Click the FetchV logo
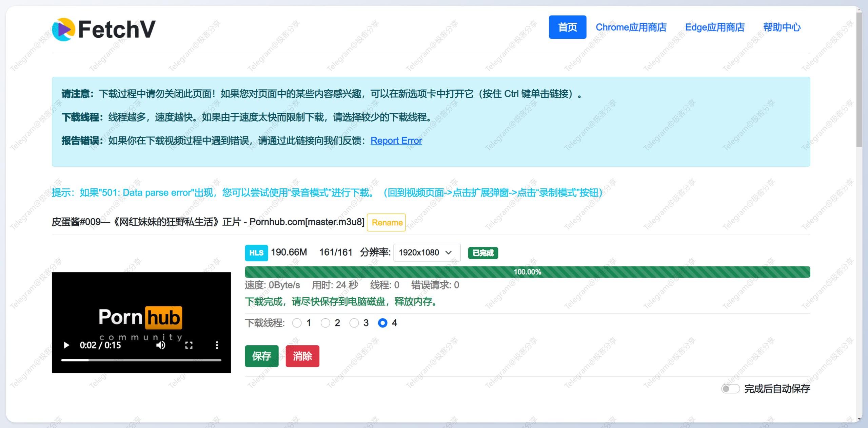The width and height of the screenshot is (868, 428). (104, 29)
